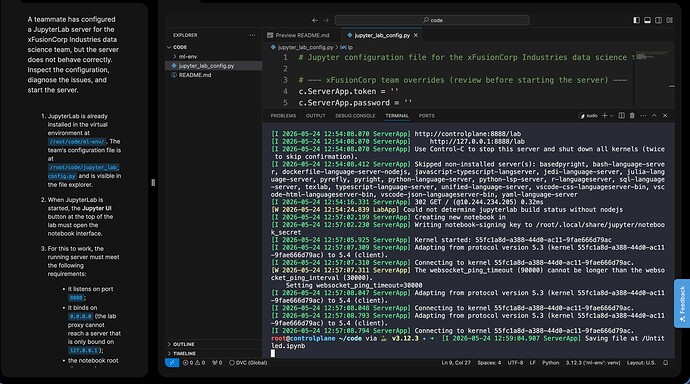Viewport: 690px width, 384px height.
Task: Click DVC (Global) status bar item
Action: click(248, 363)
